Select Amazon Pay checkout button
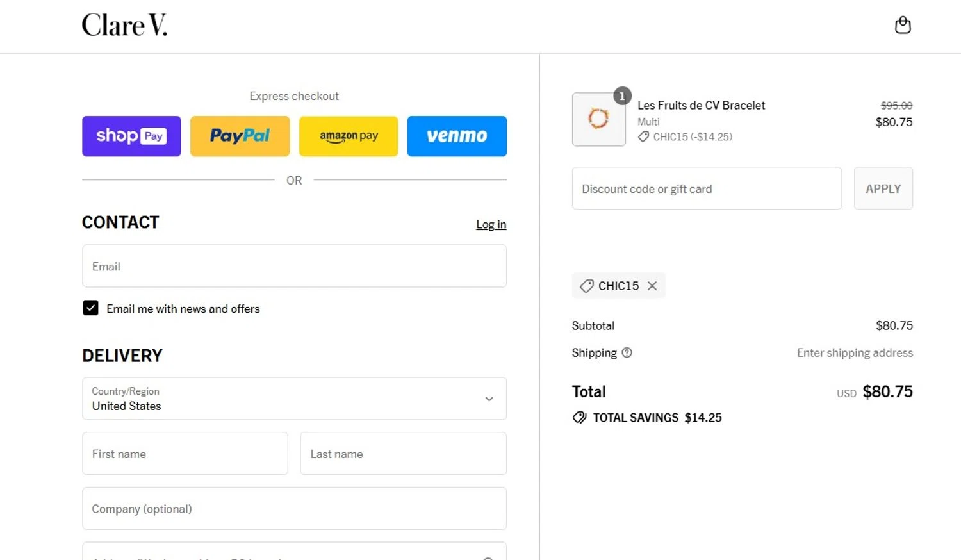961x560 pixels. [349, 136]
